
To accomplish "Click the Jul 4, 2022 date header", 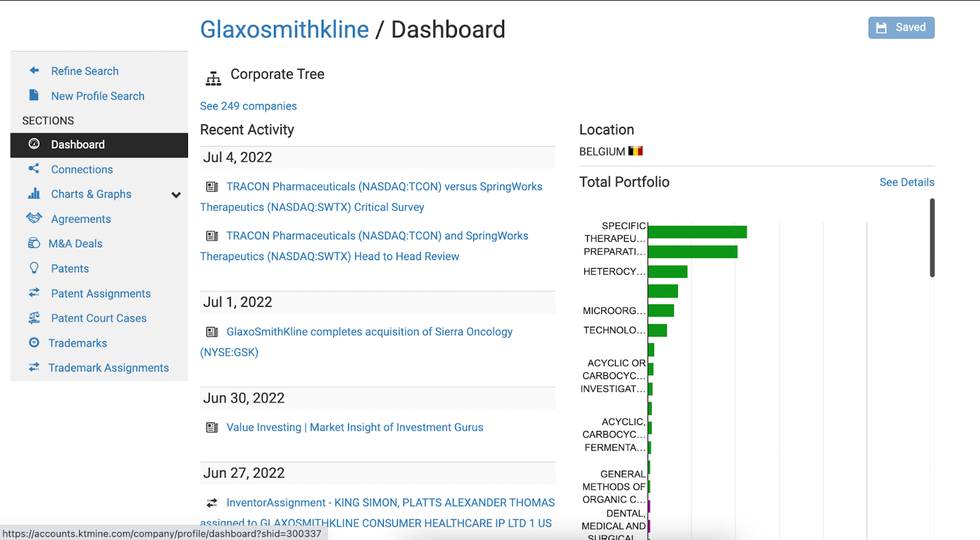I will pyautogui.click(x=377, y=157).
